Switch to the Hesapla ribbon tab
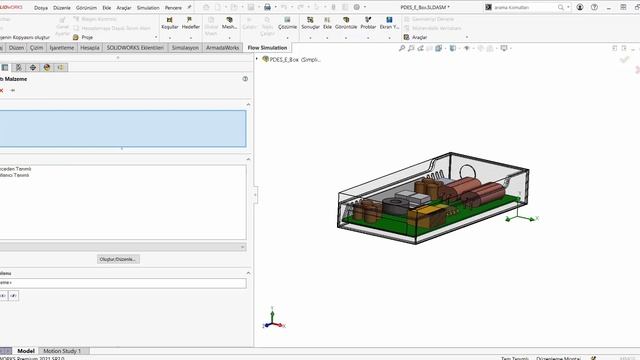Image resolution: width=640 pixels, height=360 pixels. [90, 48]
